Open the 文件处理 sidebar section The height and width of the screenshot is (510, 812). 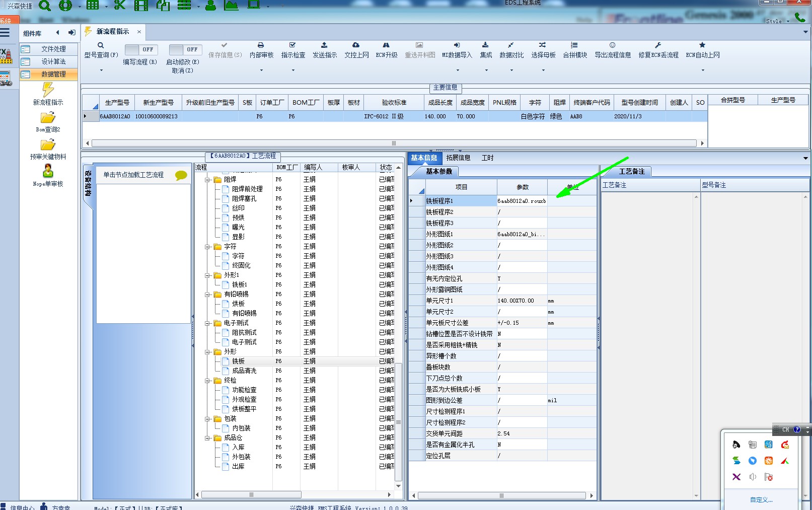[x=49, y=49]
